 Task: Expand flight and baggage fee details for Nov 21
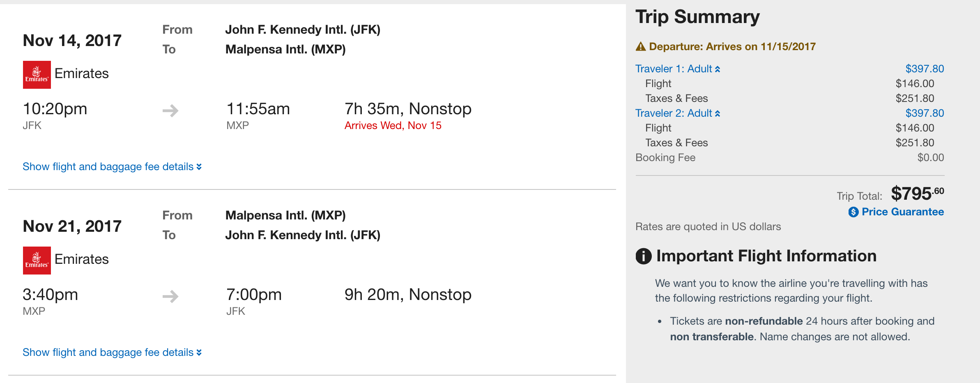tap(112, 352)
